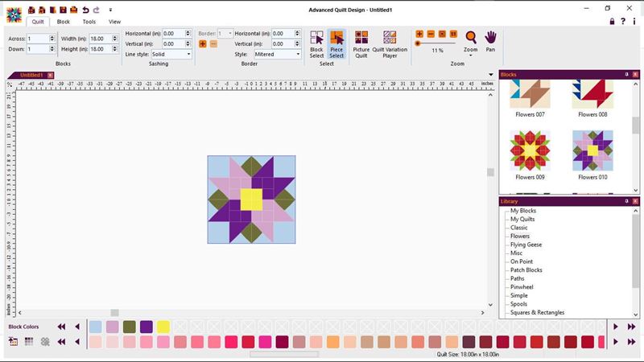
Task: Choose the Flowers 009 block thumbnail
Action: [x=530, y=151]
